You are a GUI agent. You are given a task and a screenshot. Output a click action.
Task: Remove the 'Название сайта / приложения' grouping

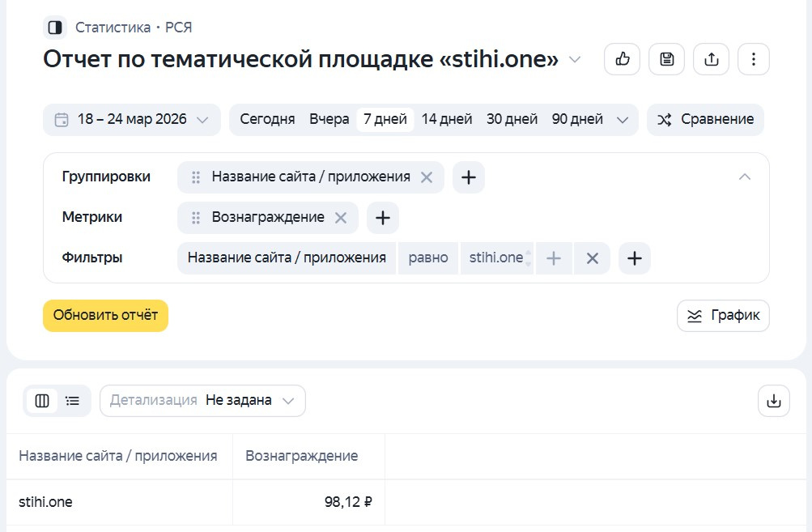click(427, 177)
